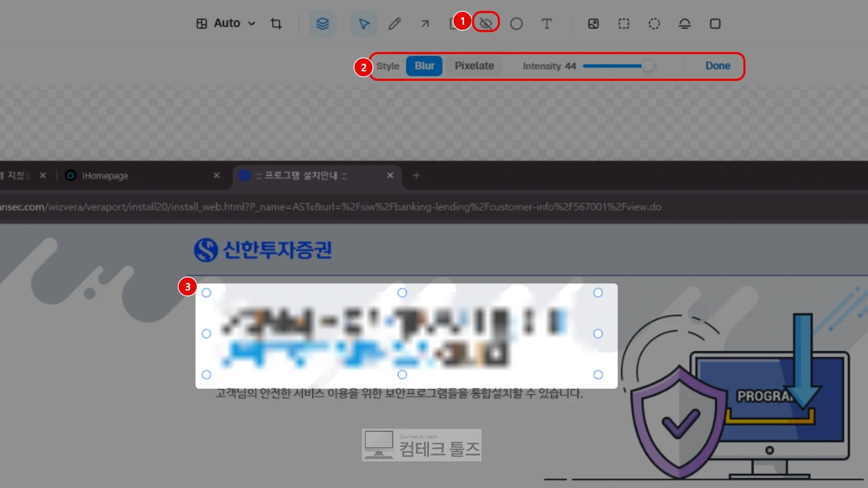This screenshot has width=868, height=488.
Task: Click bottom-left handle of blur selection
Action: coord(207,375)
